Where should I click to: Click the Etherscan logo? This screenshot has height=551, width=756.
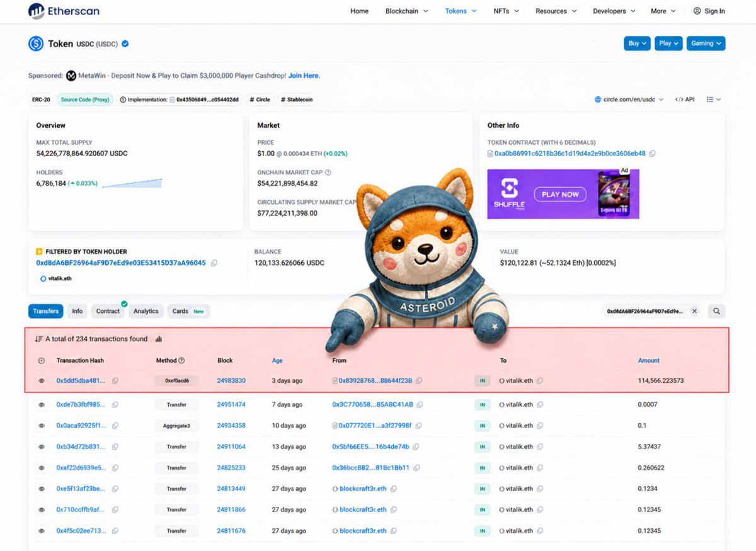point(64,11)
